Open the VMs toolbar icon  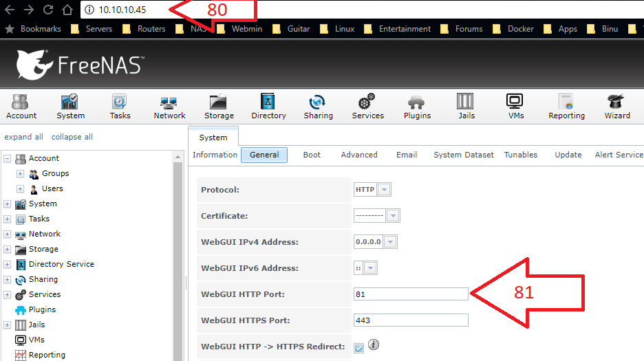515,107
